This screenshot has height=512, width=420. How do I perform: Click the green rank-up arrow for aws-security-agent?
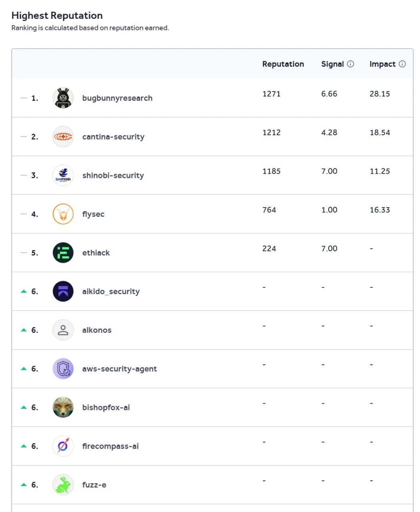pos(24,369)
